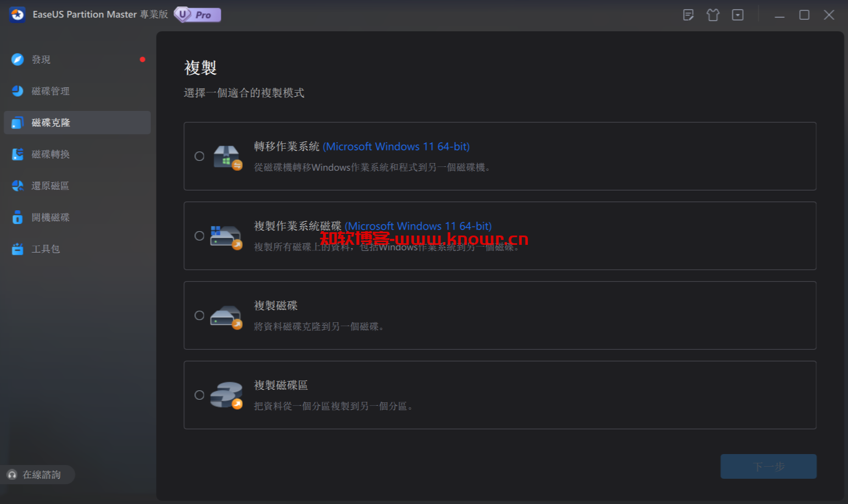Open 還原磁區 in the sidebar

coord(77,186)
